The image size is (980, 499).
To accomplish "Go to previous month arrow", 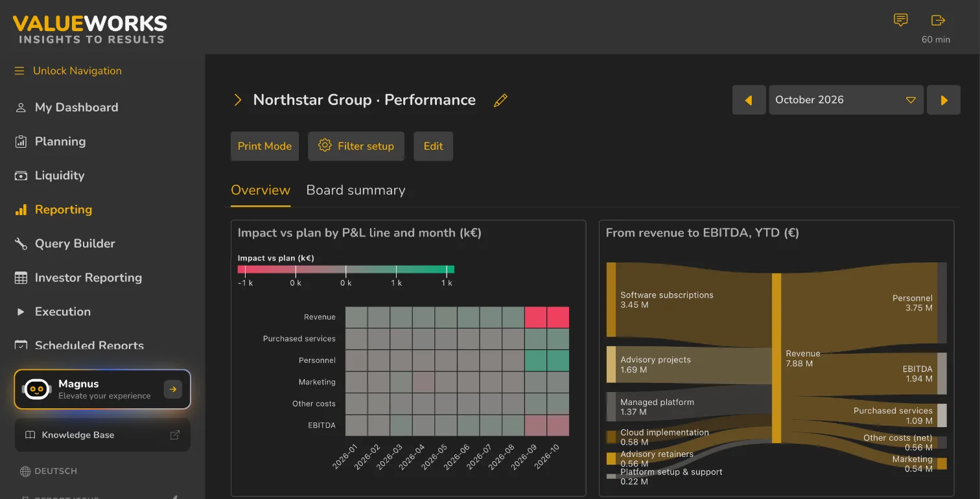I will tap(749, 100).
